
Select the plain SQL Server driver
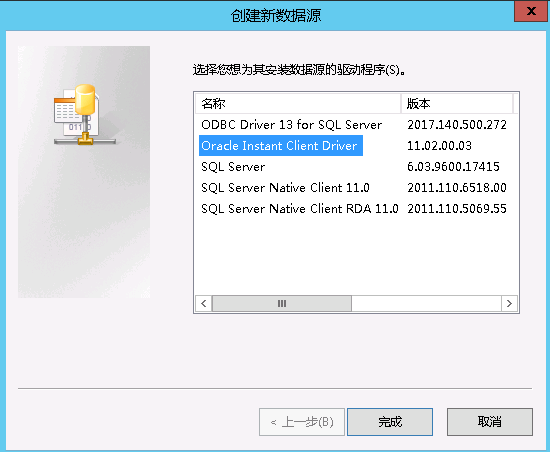[x=233, y=167]
